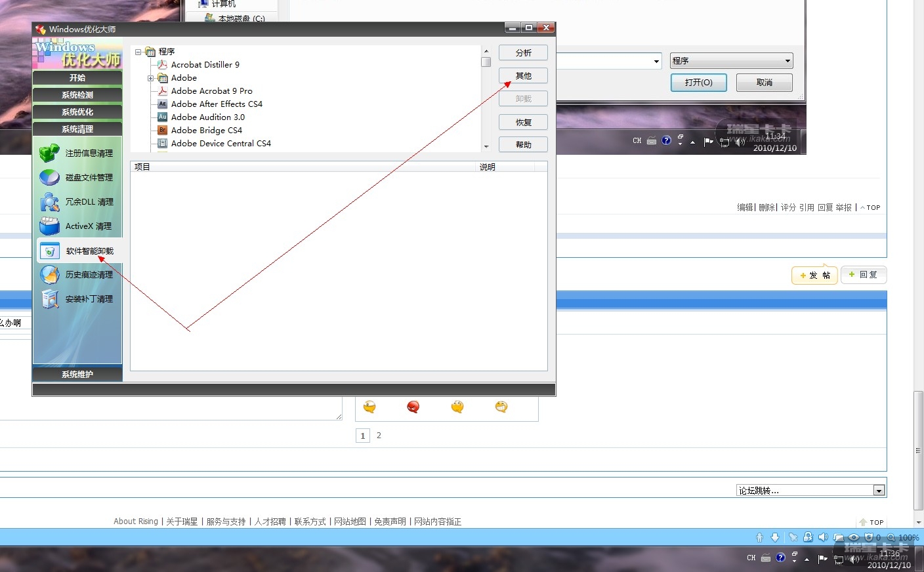Open the 系统维护 section
The image size is (924, 572).
point(77,375)
